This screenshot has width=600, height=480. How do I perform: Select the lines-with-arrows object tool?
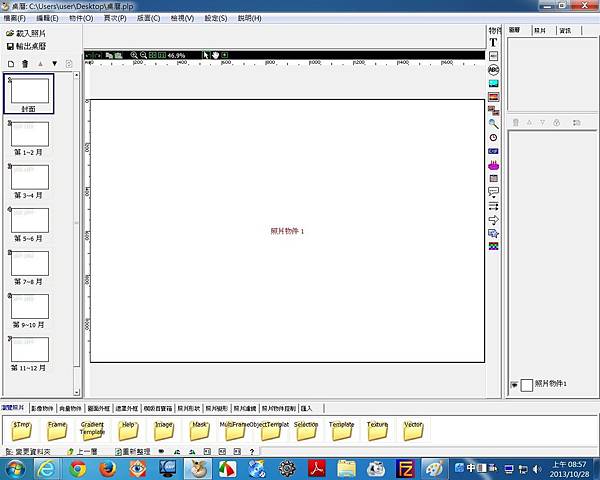pyautogui.click(x=494, y=206)
